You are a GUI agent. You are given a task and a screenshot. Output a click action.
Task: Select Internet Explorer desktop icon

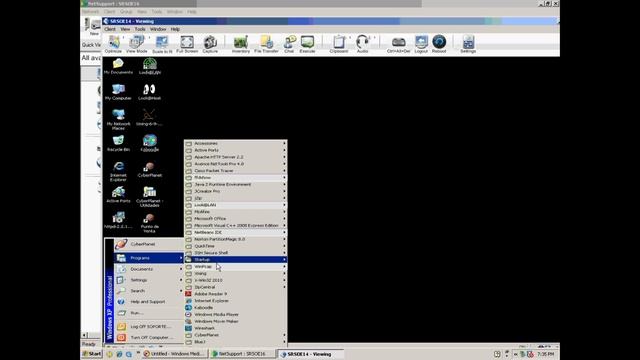(x=118, y=171)
